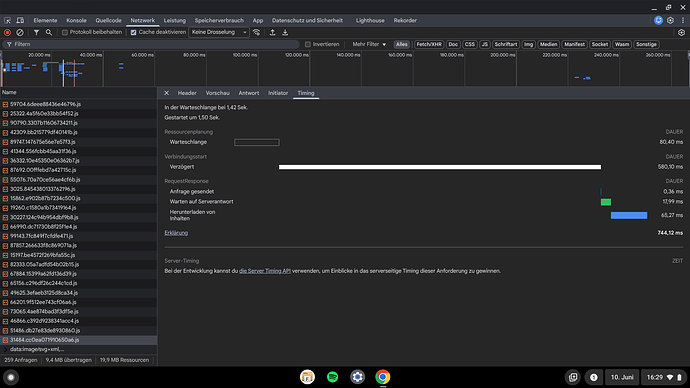Switch to the Elemente panel
The height and width of the screenshot is (388, 690).
pos(45,20)
